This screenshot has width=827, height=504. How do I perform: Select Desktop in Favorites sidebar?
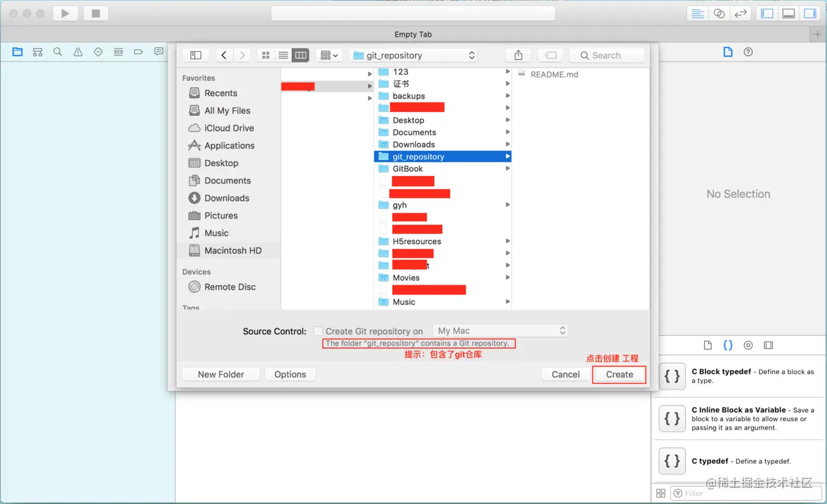click(x=221, y=163)
